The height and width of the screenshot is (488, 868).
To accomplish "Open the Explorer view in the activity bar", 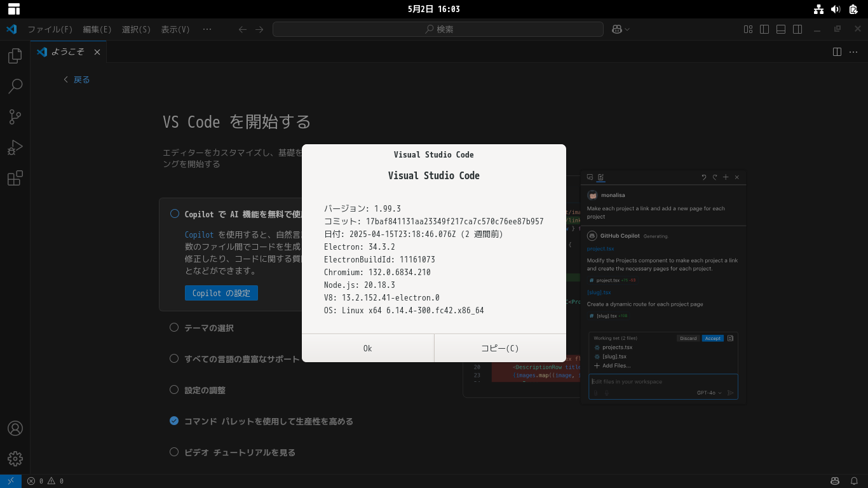I will pyautogui.click(x=15, y=56).
